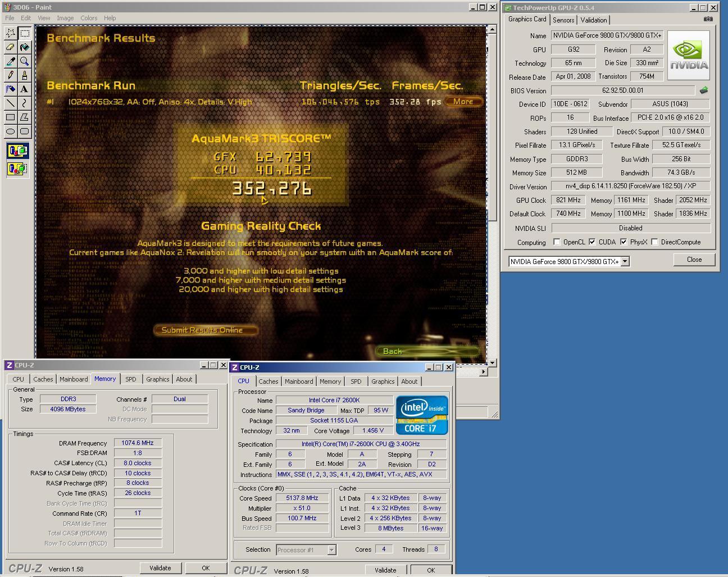Open the Help menu in Paint
Viewport: 728px width, 577px height.
[110, 18]
